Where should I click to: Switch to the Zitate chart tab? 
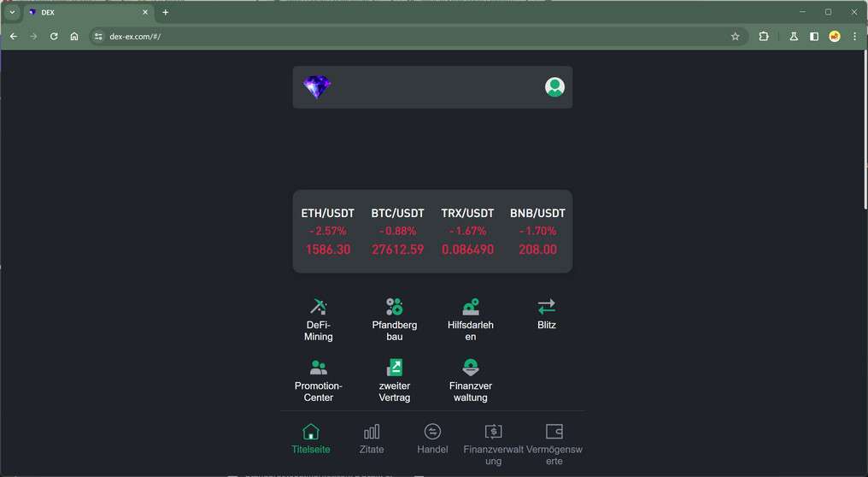[372, 439]
